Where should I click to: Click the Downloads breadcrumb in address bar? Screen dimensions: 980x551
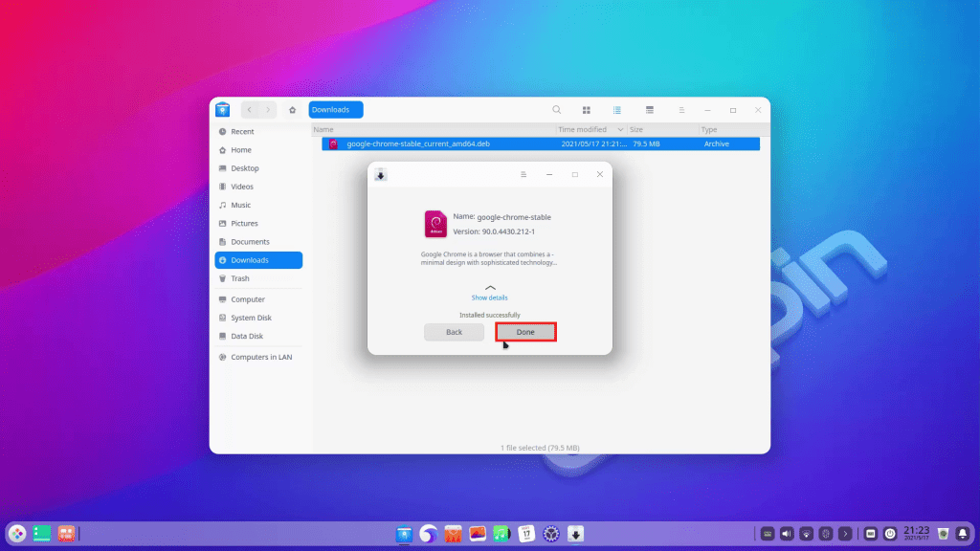[x=336, y=109]
